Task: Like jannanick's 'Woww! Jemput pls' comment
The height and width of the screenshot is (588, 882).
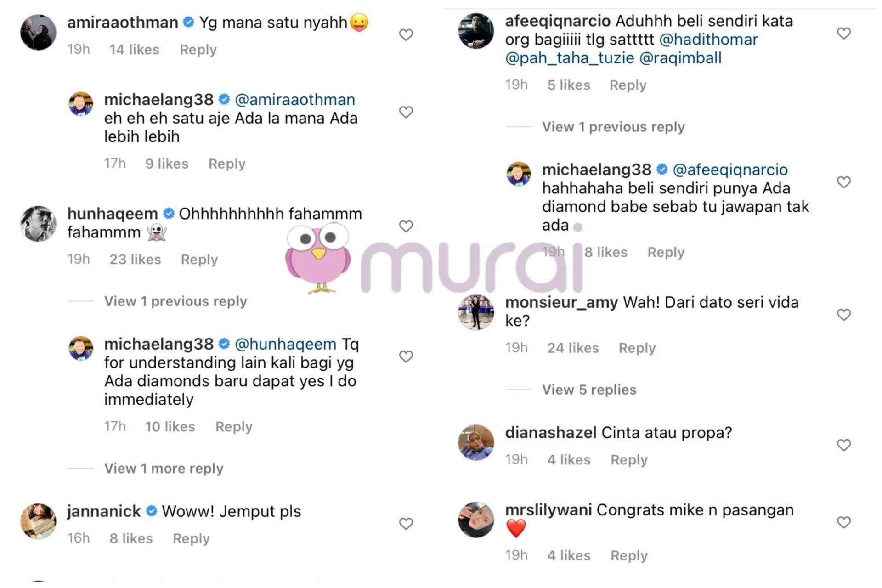Action: 406,524
